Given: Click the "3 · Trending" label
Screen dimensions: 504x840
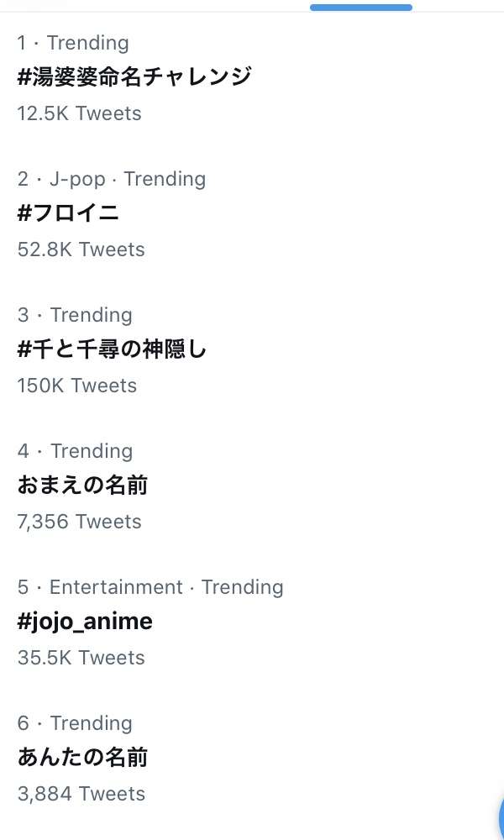Looking at the screenshot, I should pos(75,315).
